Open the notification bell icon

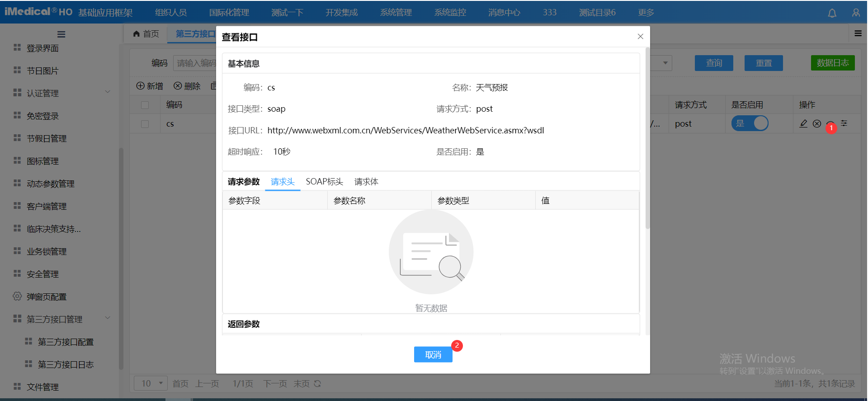coord(832,13)
